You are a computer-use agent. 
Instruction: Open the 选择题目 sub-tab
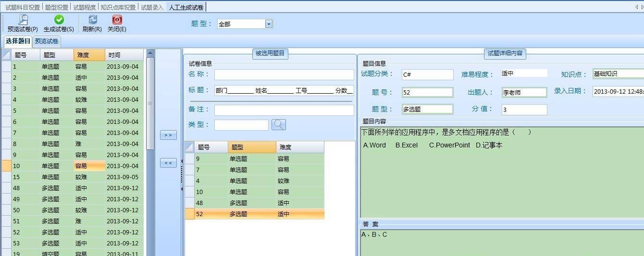[18, 41]
